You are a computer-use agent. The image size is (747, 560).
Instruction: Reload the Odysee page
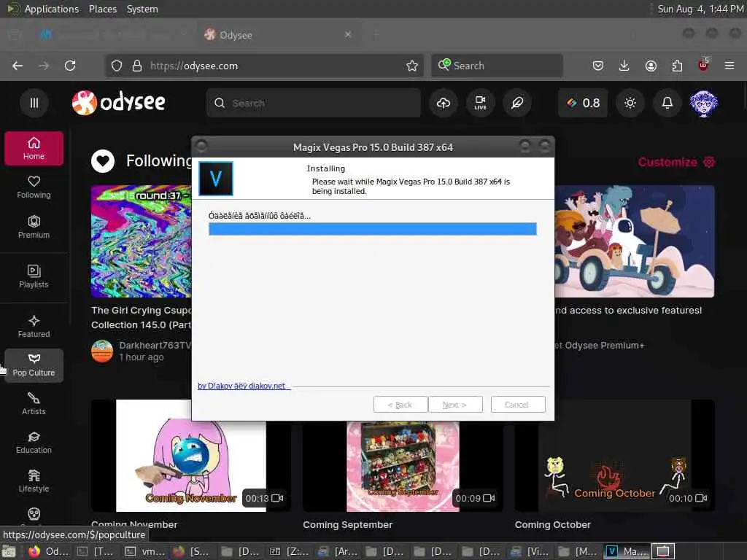[x=70, y=66]
